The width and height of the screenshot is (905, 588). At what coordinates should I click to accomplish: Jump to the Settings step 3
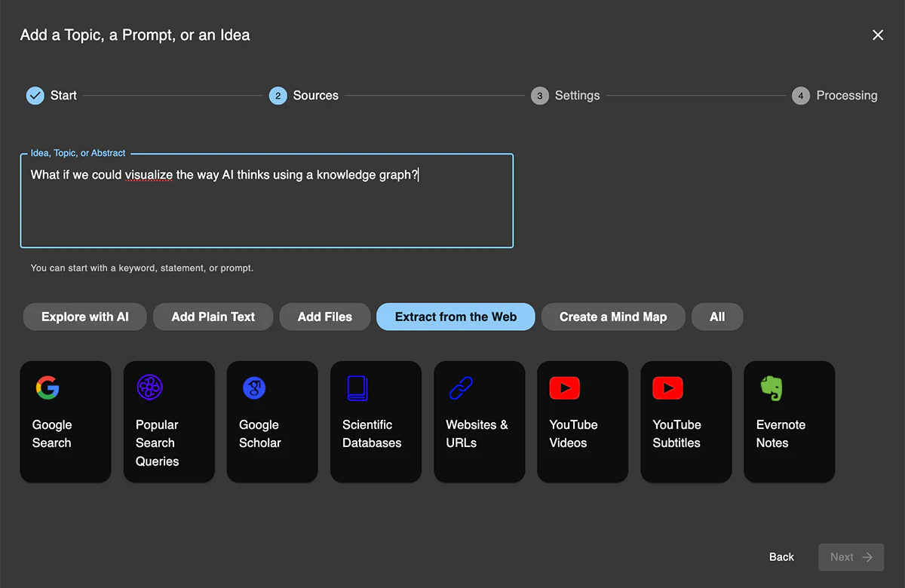coord(566,96)
